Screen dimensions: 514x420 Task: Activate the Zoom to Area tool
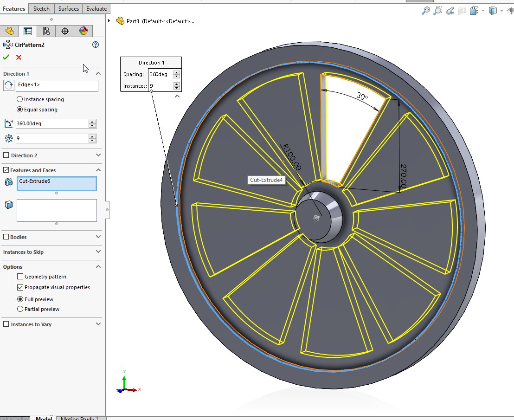coord(438,11)
